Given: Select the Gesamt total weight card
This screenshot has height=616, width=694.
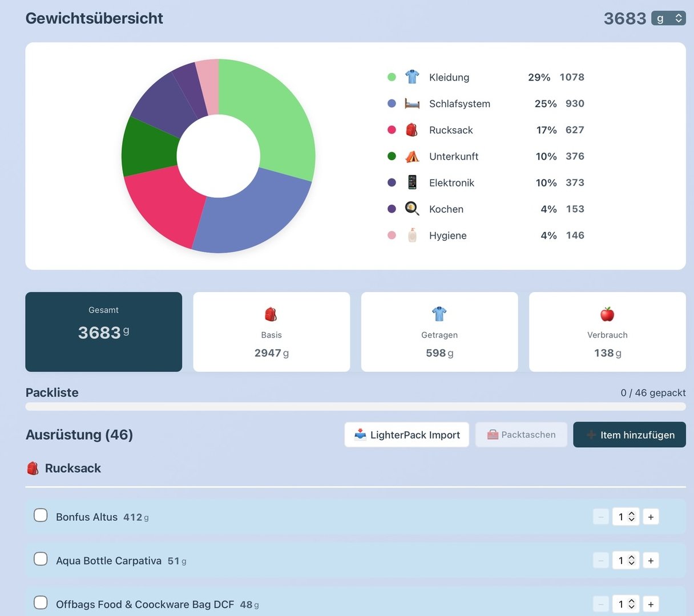Looking at the screenshot, I should tap(104, 332).
